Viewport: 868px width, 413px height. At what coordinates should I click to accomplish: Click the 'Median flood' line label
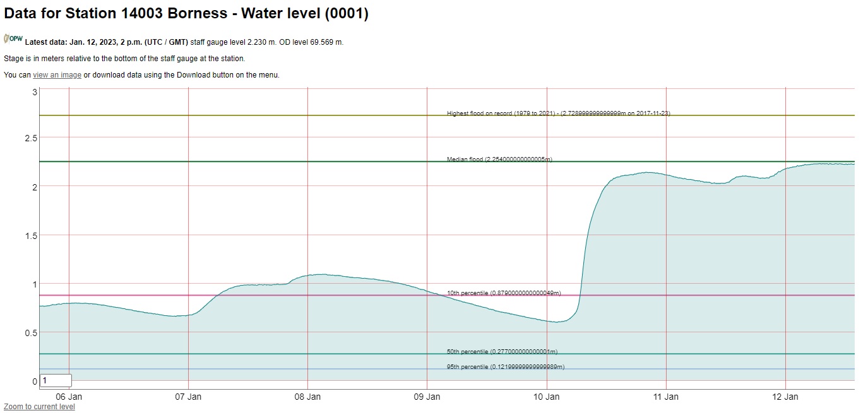(x=499, y=160)
